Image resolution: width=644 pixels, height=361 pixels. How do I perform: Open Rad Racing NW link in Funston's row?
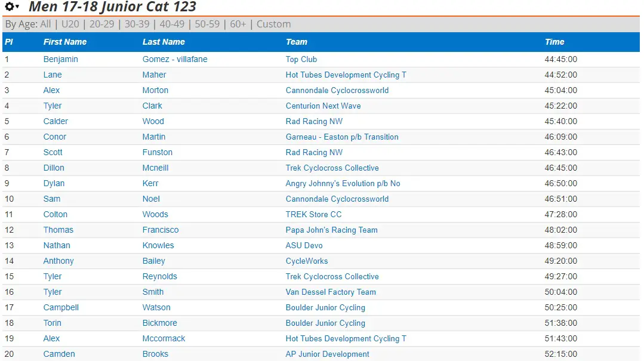pyautogui.click(x=314, y=152)
